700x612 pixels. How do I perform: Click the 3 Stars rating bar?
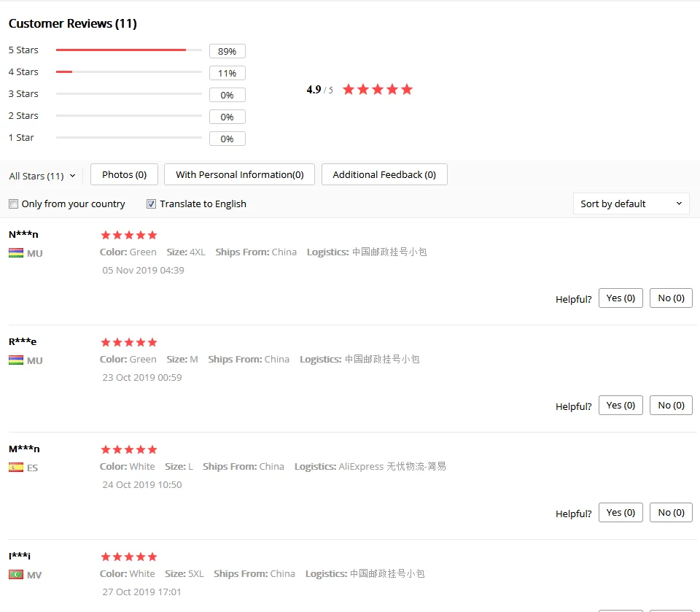point(129,94)
